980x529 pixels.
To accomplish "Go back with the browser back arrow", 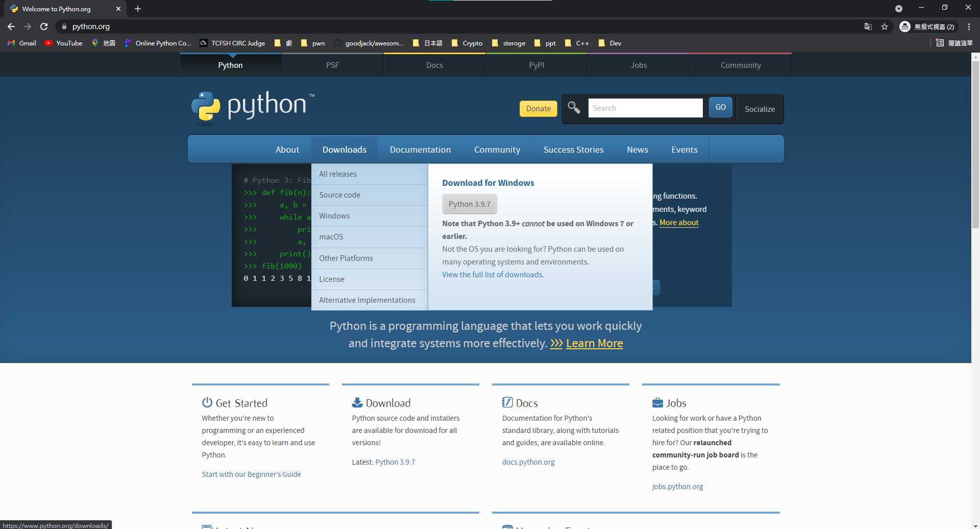I will pos(11,27).
